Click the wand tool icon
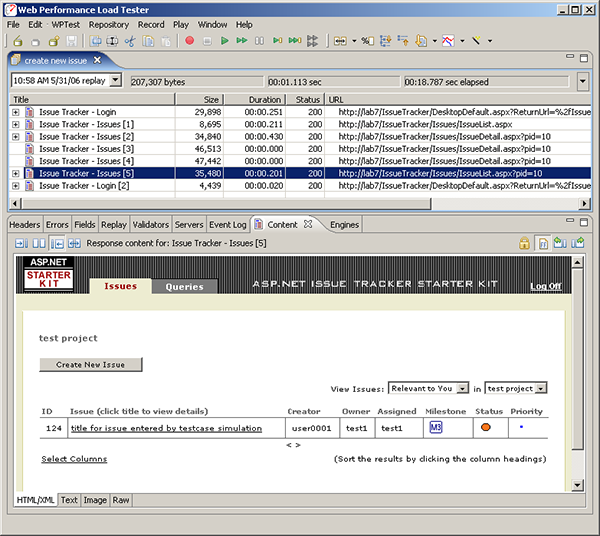This screenshot has width=600, height=536. tap(476, 40)
